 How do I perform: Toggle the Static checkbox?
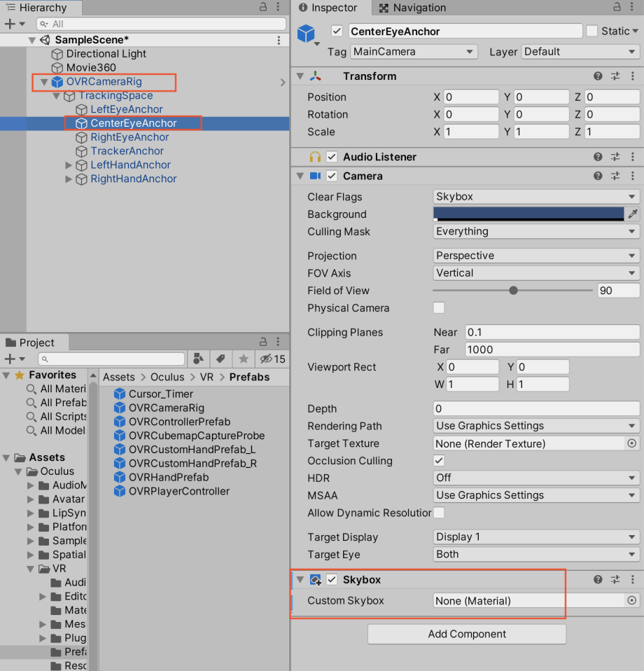(592, 31)
